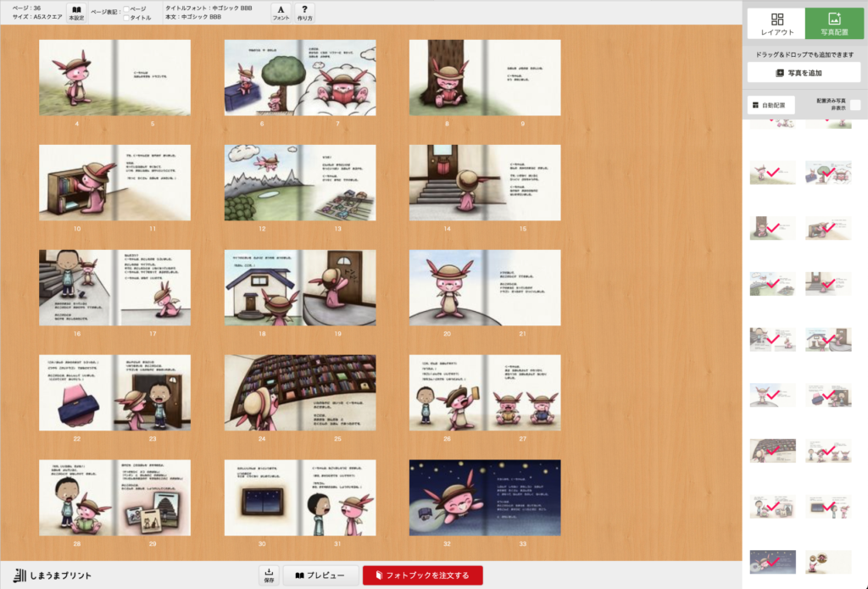The width and height of the screenshot is (868, 589).
Task: Click the 写真を追加 button
Action: [x=804, y=73]
